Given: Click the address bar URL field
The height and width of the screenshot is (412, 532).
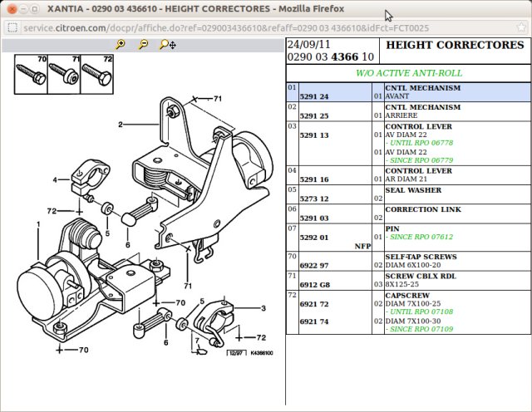Looking at the screenshot, I should [x=266, y=27].
